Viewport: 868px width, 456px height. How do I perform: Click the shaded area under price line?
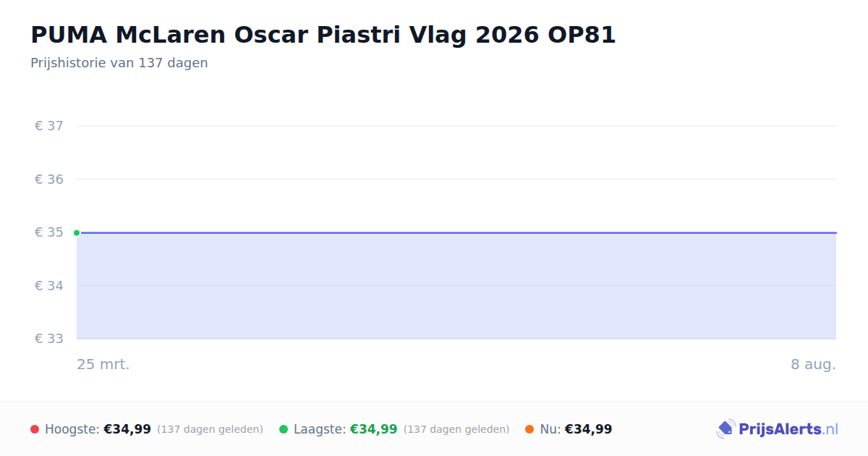pyautogui.click(x=456, y=286)
